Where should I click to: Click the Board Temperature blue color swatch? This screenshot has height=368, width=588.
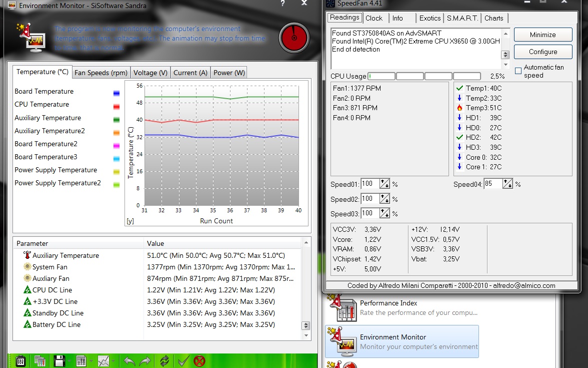click(x=116, y=93)
